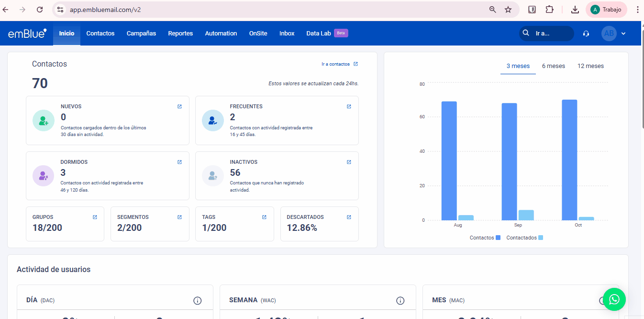Toggle Contactados series in chart legend

click(x=524, y=238)
